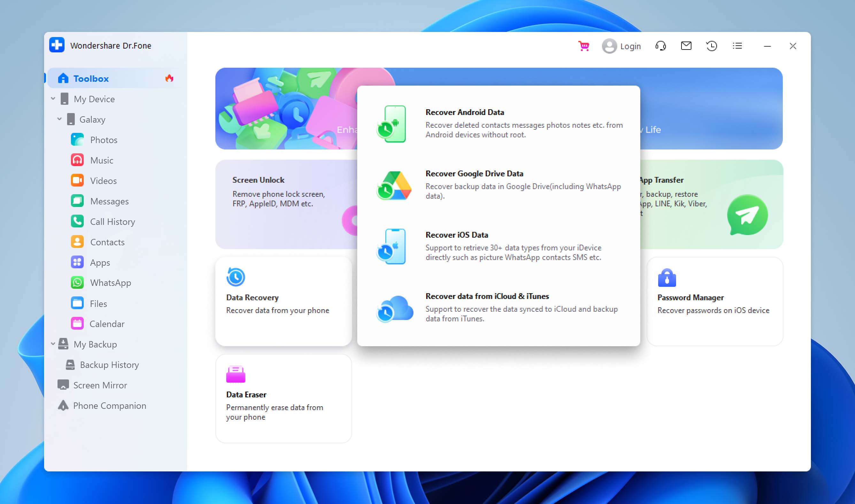Open Phone Companion in sidebar
This screenshot has width=855, height=504.
(x=110, y=406)
